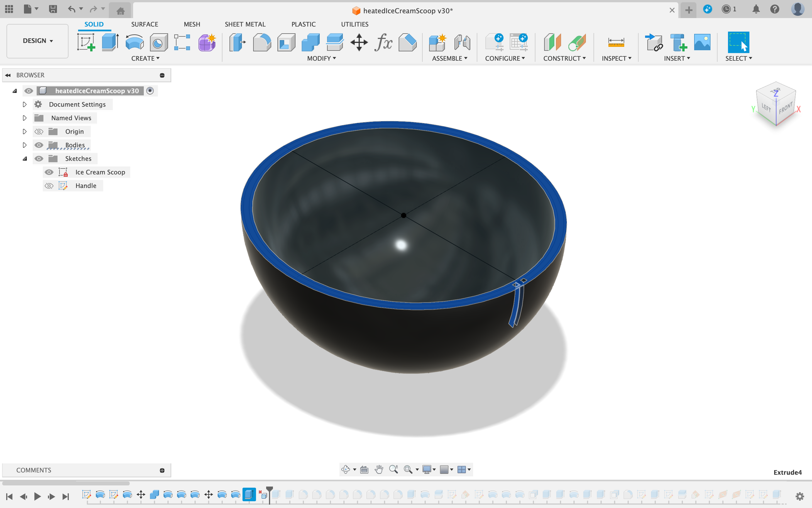Screen dimensions: 812x508
Task: Expand the Document Settings node
Action: tap(24, 104)
